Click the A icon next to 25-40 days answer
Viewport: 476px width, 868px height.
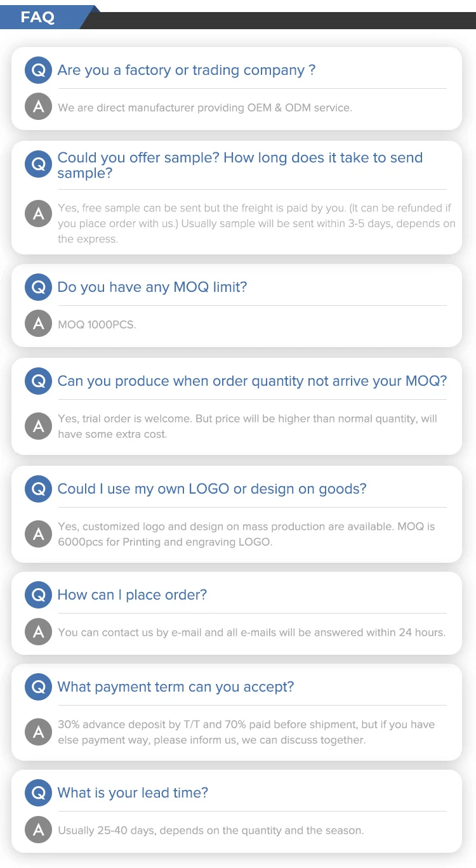coord(38,829)
